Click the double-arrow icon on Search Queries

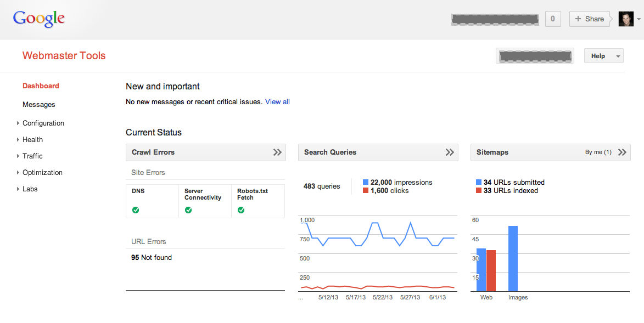click(450, 152)
